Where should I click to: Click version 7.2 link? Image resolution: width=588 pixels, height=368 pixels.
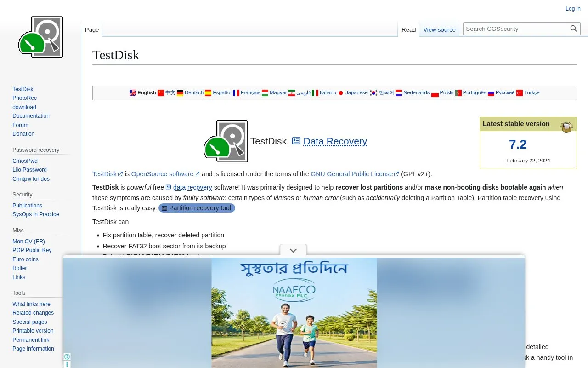[518, 144]
